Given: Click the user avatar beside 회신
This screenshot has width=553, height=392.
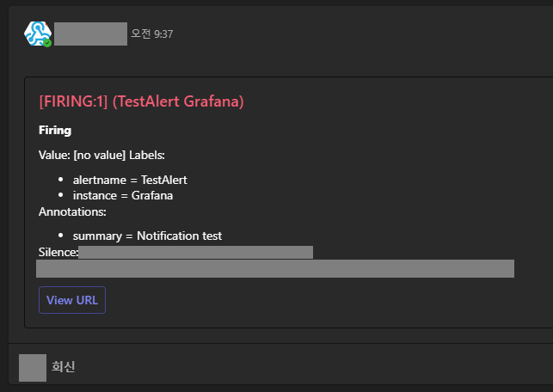Looking at the screenshot, I should [x=33, y=367].
